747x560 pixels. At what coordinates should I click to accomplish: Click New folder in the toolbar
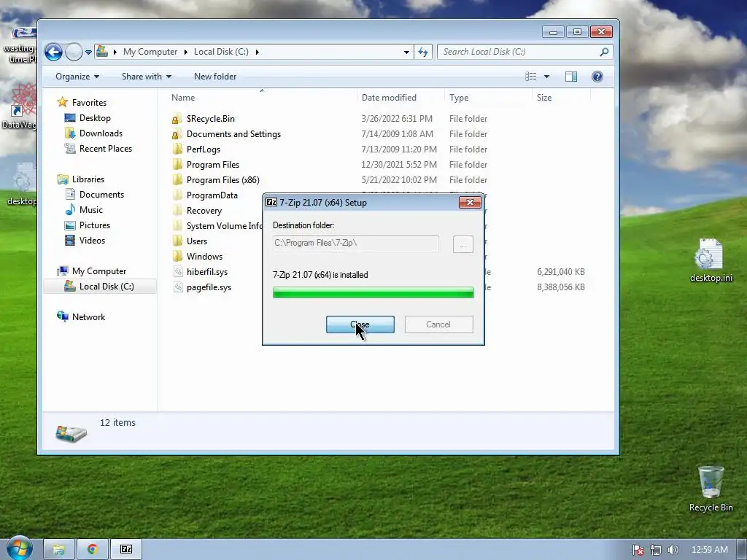pos(215,77)
